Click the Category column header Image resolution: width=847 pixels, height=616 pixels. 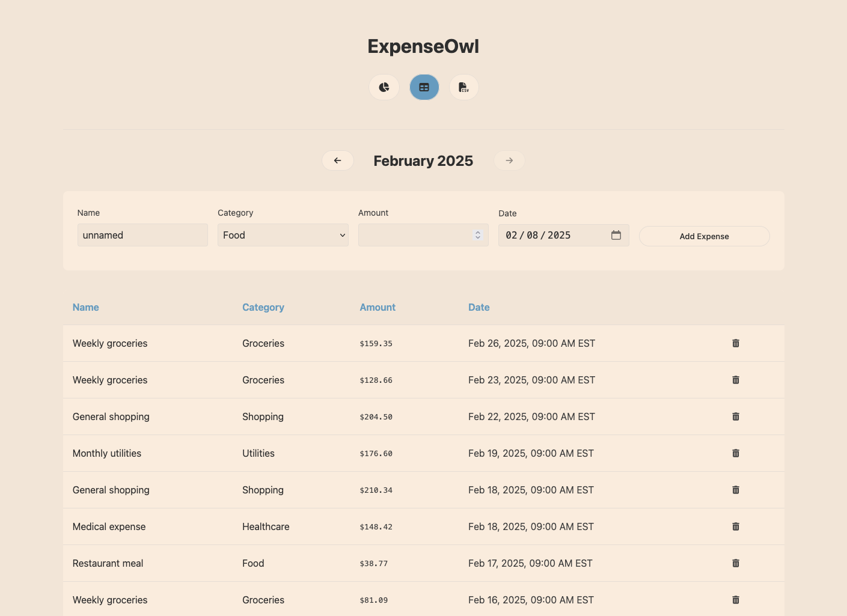(x=263, y=307)
